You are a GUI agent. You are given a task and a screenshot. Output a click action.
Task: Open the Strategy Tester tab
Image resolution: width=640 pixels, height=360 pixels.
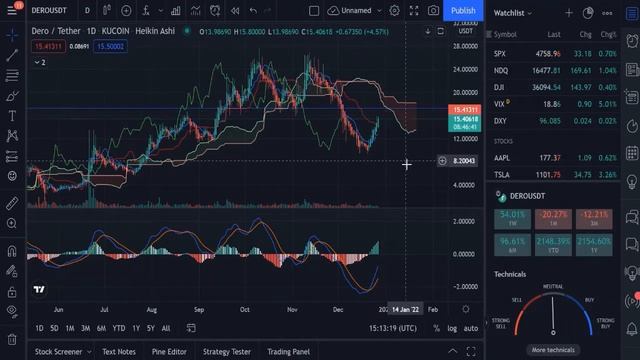click(x=227, y=352)
